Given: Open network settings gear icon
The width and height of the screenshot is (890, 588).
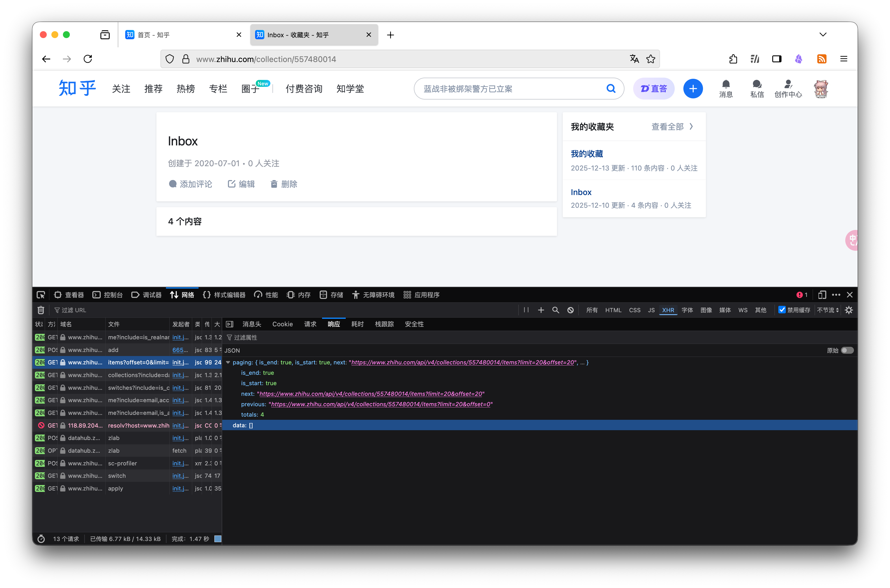Looking at the screenshot, I should 849,310.
